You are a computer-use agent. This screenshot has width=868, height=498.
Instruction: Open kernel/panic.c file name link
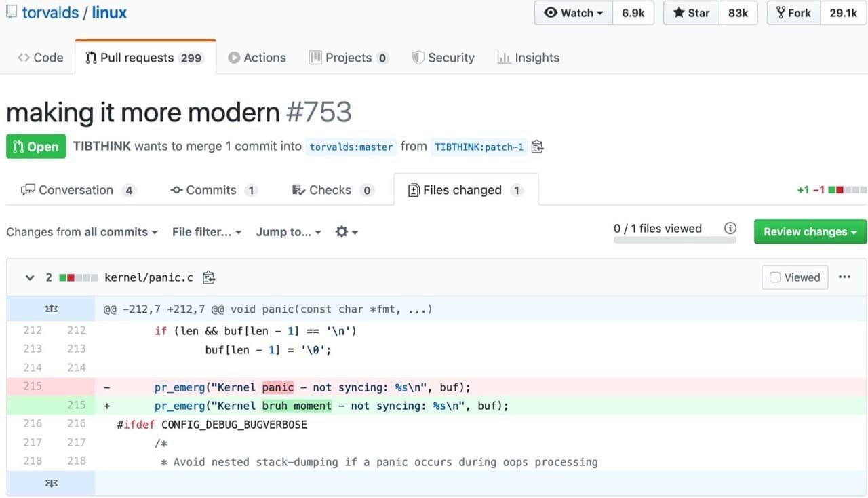pyautogui.click(x=149, y=277)
